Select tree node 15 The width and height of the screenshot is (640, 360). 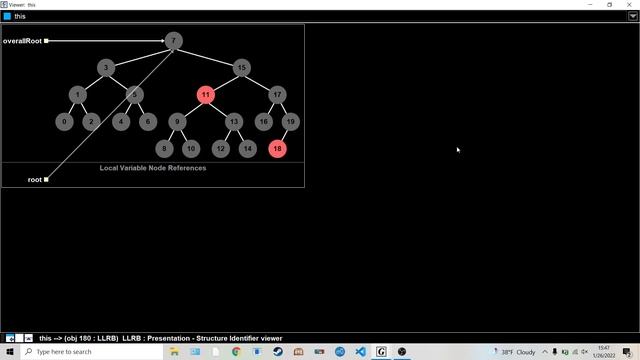point(242,68)
